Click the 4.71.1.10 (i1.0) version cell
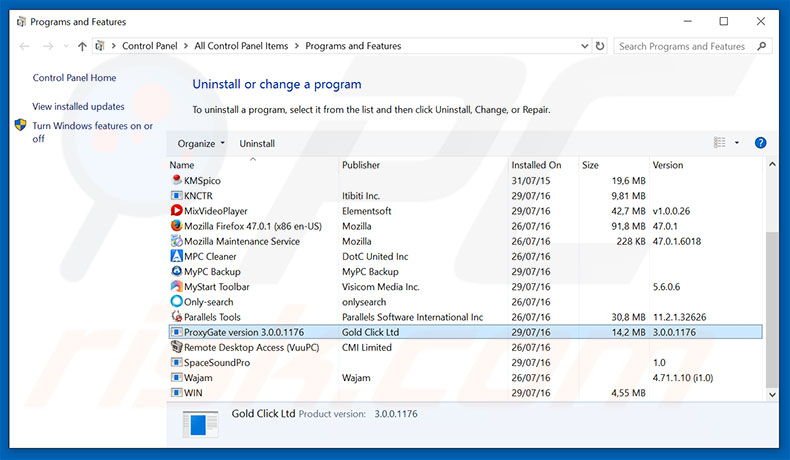This screenshot has width=790, height=460. tap(683, 377)
